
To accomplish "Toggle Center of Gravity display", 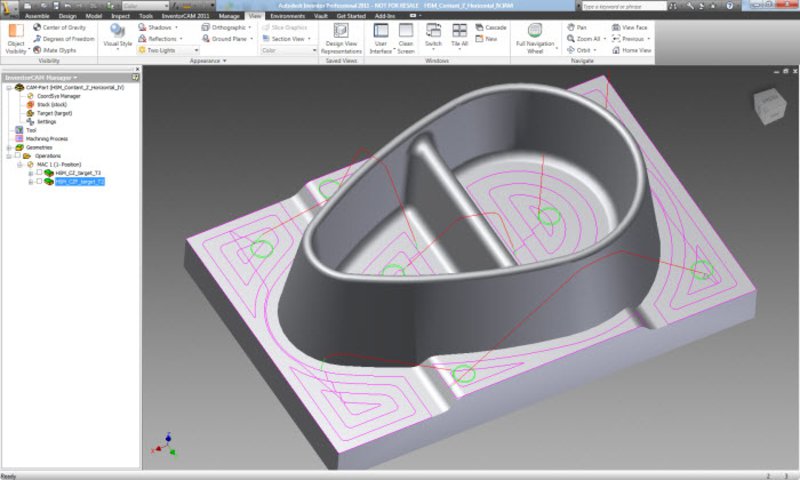I will (60, 27).
